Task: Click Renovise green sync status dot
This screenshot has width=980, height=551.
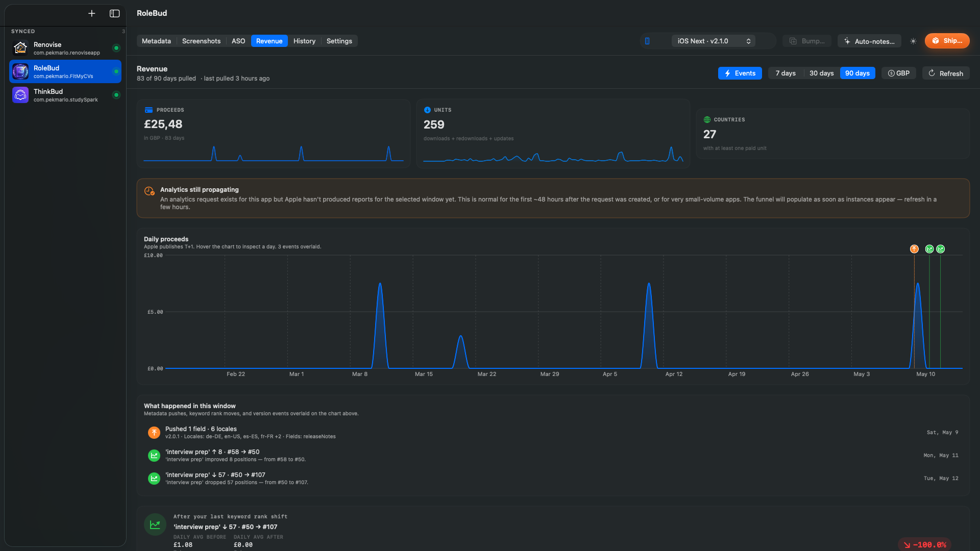Action: (x=116, y=48)
